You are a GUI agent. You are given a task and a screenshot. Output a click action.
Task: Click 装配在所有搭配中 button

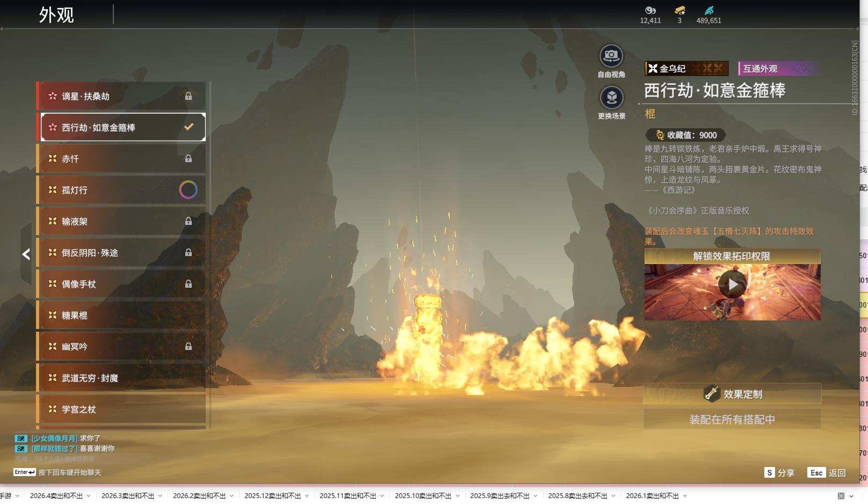point(732,419)
